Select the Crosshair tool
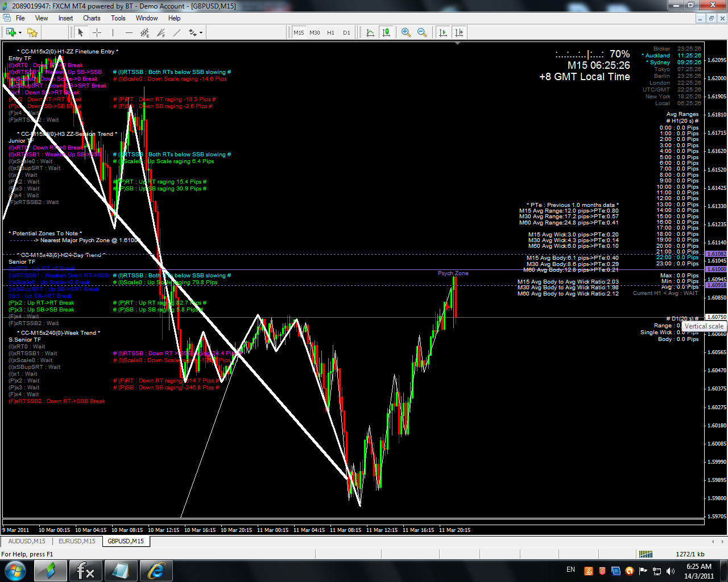Image resolution: width=728 pixels, height=582 pixels. (97, 32)
